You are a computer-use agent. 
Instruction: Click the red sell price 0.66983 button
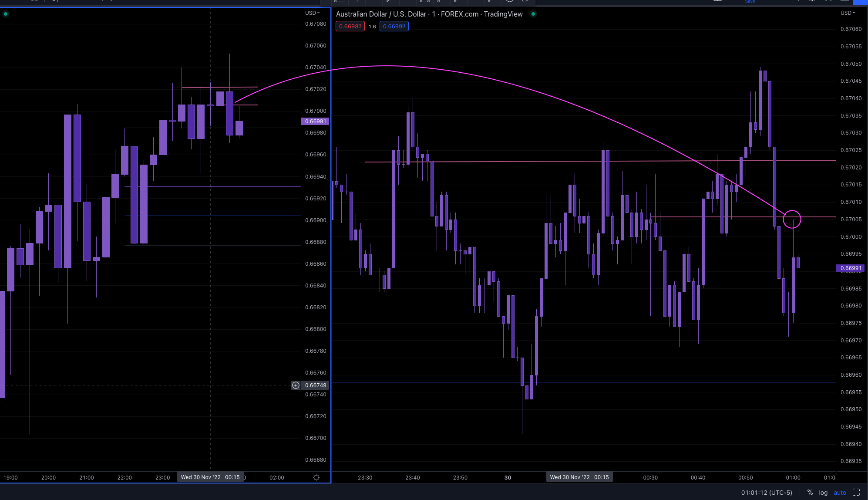350,26
